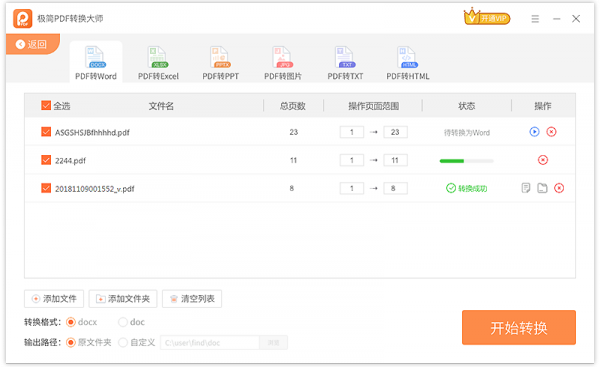Select docx conversion format
This screenshot has width=600, height=367.
pyautogui.click(x=71, y=322)
